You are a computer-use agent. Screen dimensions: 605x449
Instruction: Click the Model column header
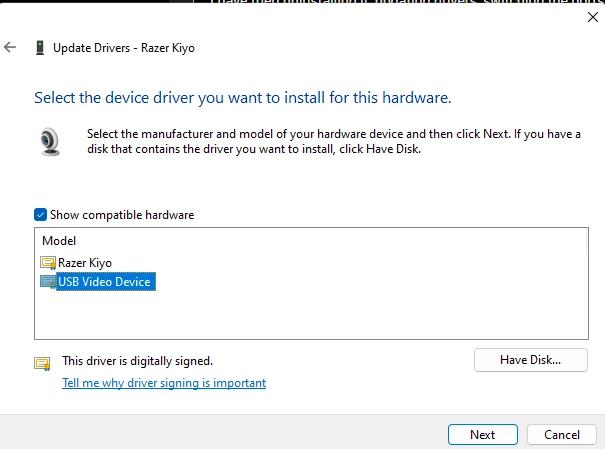pos(59,241)
